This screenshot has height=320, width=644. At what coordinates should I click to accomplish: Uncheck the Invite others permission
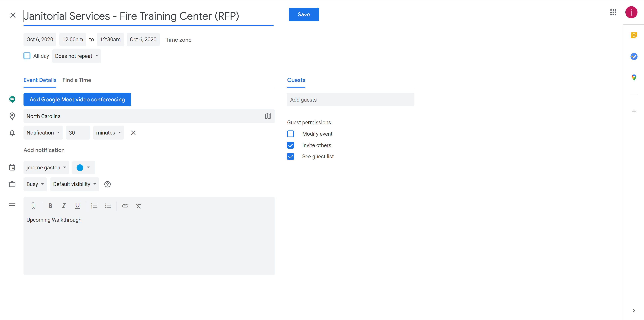pos(290,145)
